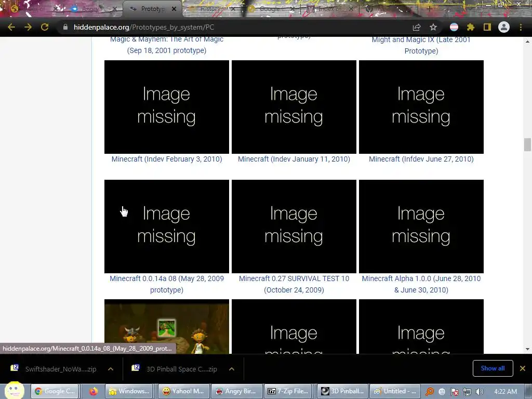The width and height of the screenshot is (532, 399).
Task: Open Might and Magic IX prototype link
Action: click(421, 45)
